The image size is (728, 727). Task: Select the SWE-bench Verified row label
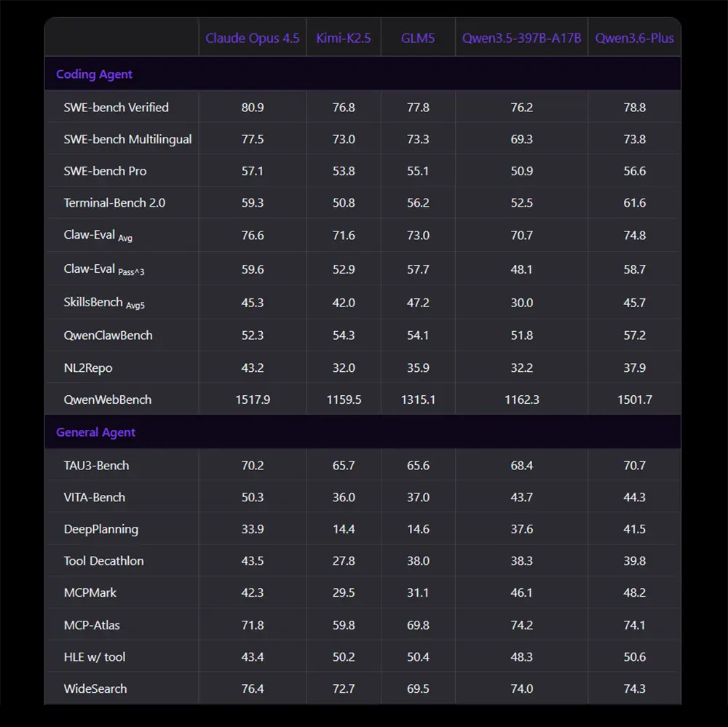pyautogui.click(x=116, y=107)
